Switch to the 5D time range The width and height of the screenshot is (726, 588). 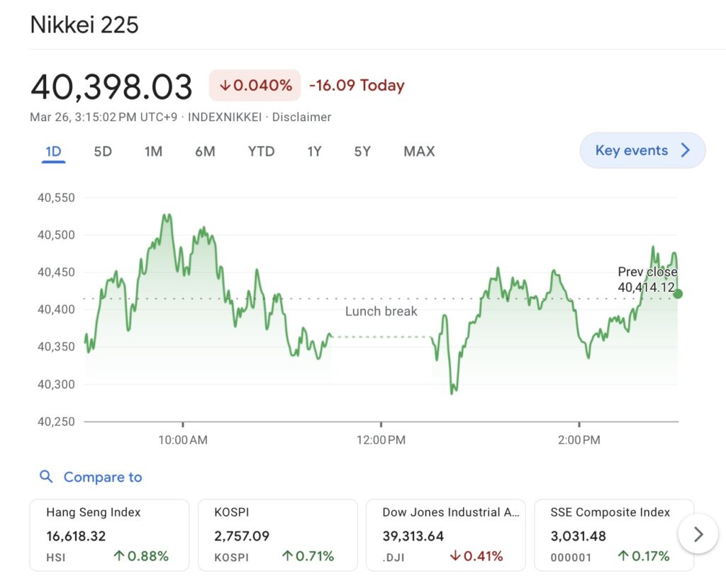tap(103, 152)
